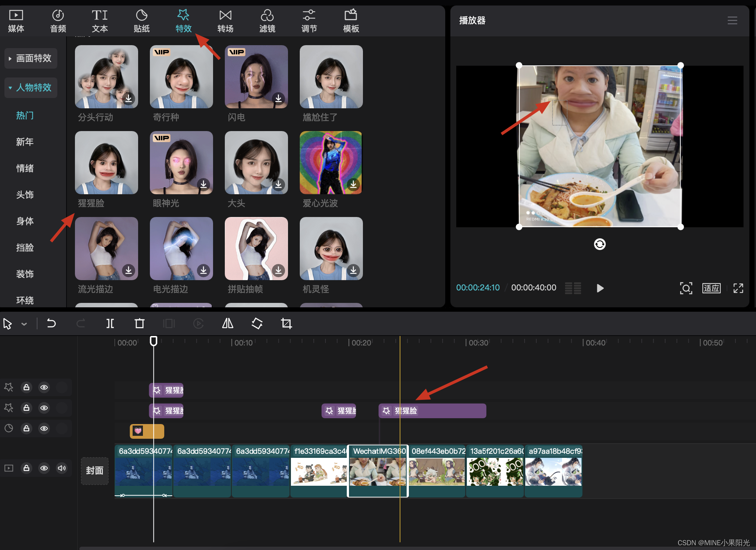Open the selection tool dropdown arrow
The height and width of the screenshot is (550, 756).
pyautogui.click(x=24, y=324)
